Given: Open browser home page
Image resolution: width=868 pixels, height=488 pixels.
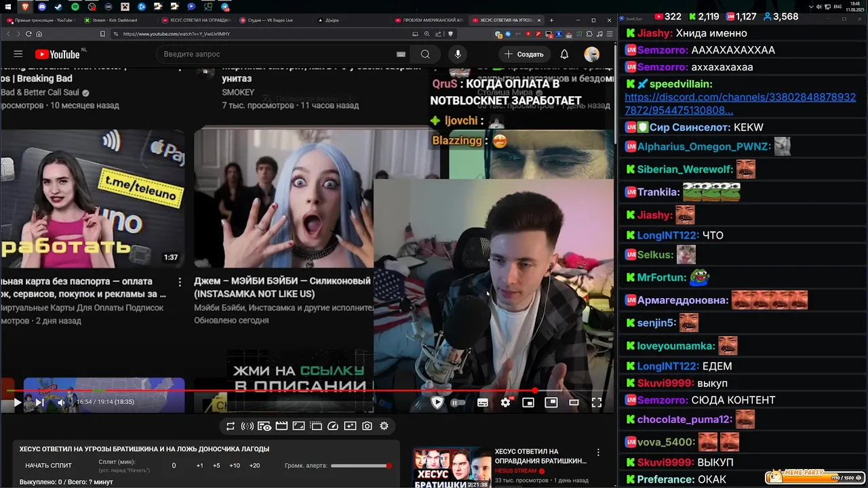Looking at the screenshot, I should [x=39, y=34].
